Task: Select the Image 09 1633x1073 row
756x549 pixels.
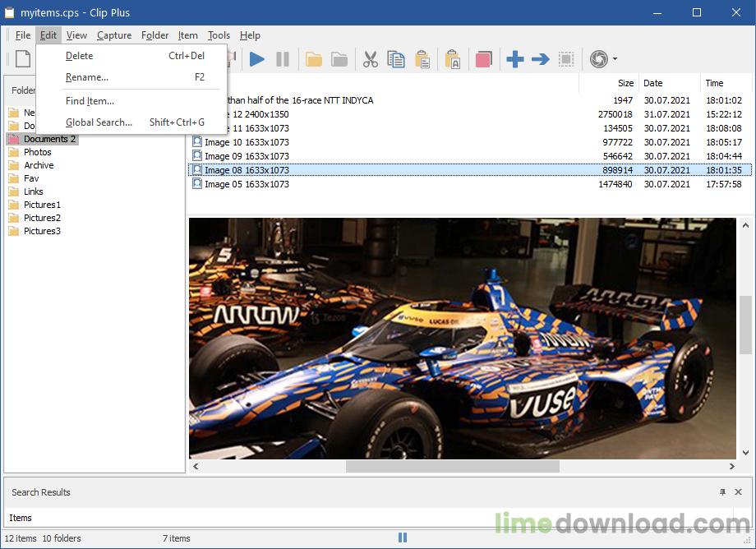Action: click(x=469, y=156)
